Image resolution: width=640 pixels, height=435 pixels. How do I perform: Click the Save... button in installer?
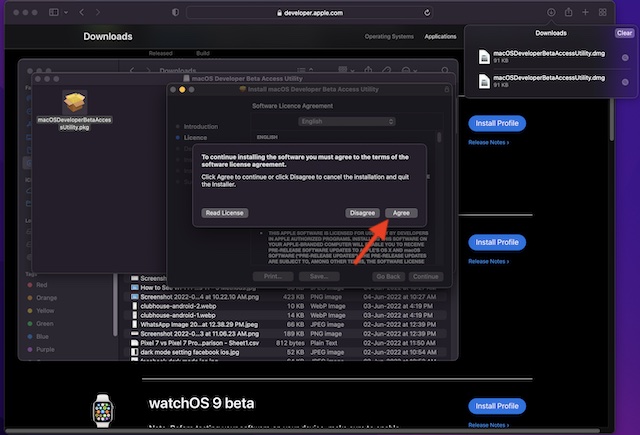click(319, 277)
